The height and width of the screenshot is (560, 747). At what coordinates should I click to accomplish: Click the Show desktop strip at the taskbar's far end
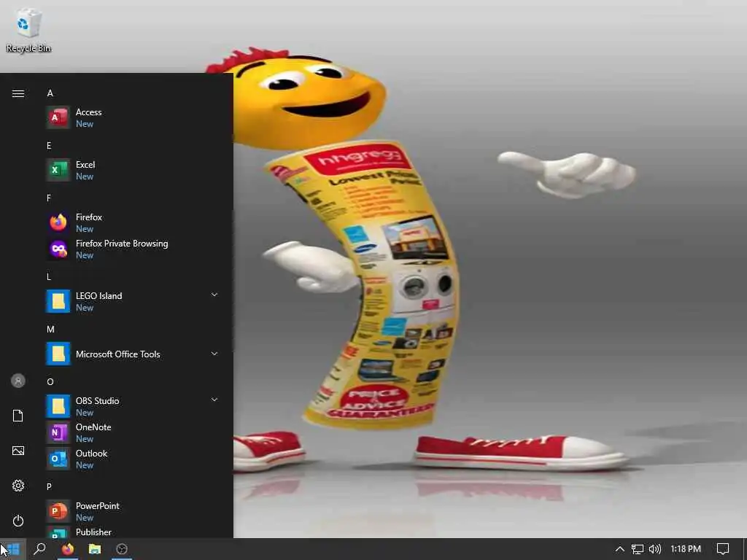(745, 549)
